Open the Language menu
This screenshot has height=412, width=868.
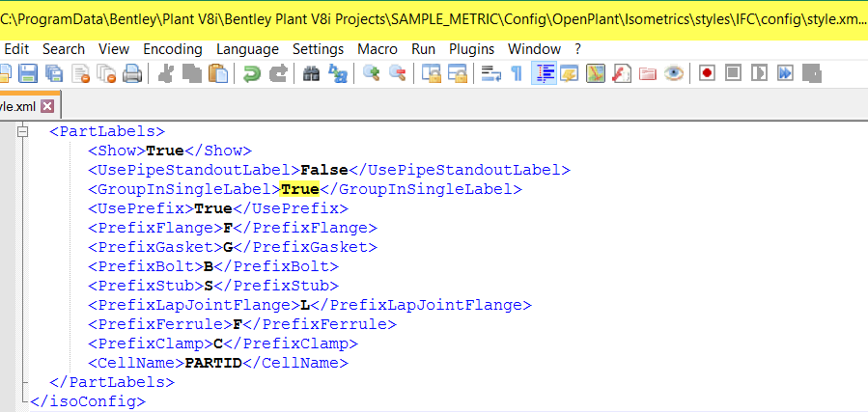tap(247, 49)
